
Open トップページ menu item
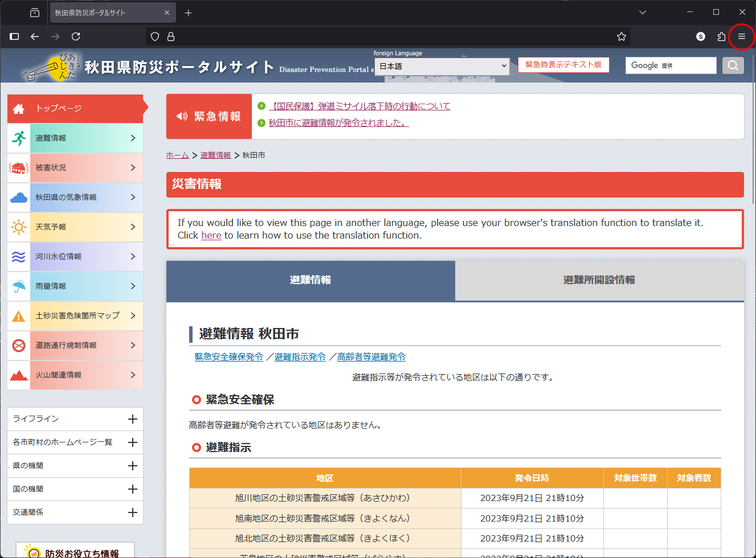tap(75, 108)
